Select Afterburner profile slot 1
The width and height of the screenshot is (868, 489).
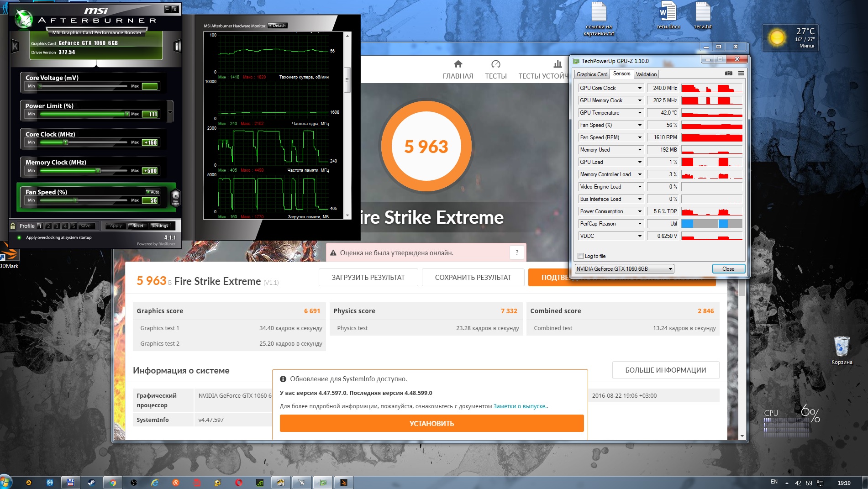point(40,226)
